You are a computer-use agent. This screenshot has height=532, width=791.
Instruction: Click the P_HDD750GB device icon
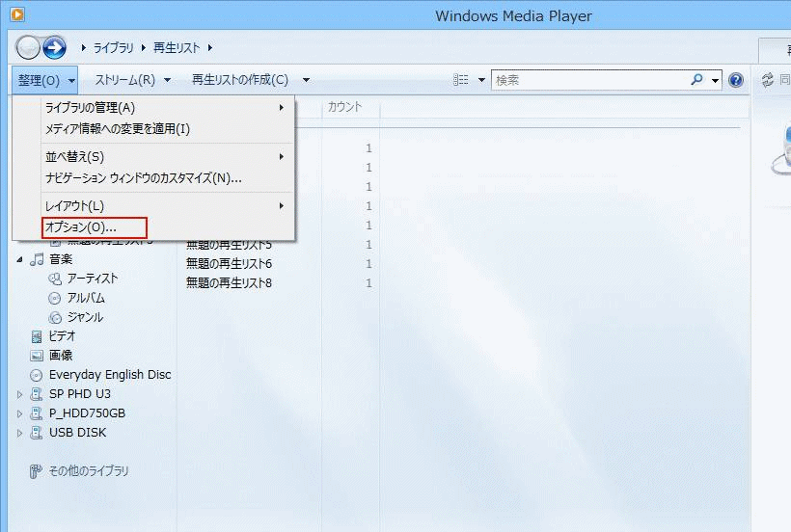click(37, 413)
